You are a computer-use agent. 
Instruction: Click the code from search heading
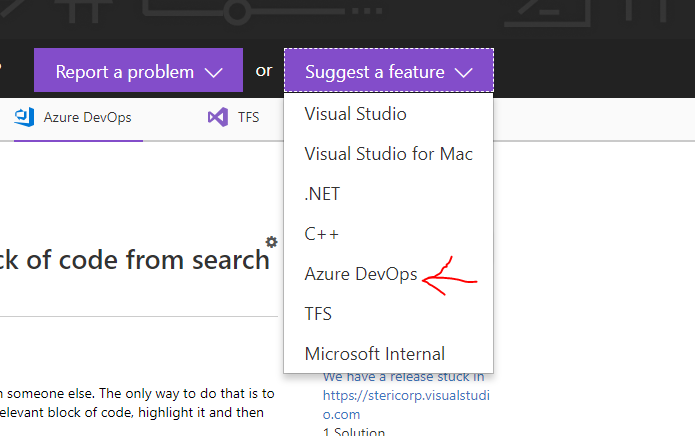coord(135,260)
